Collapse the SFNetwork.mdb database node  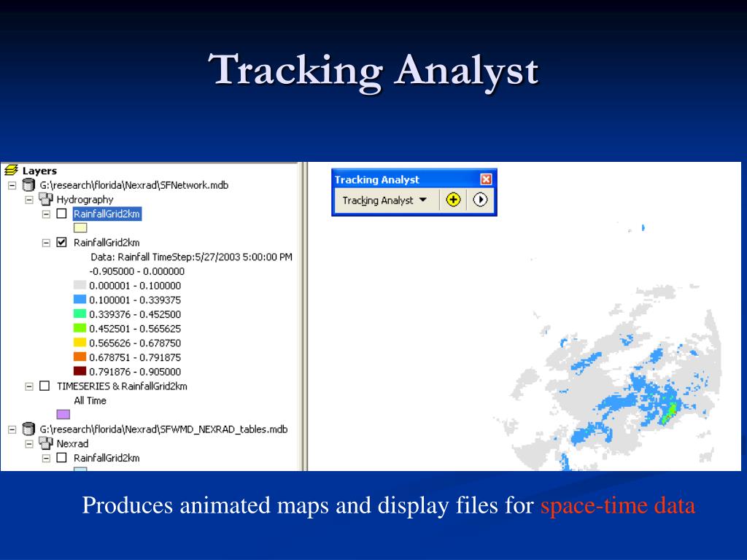12,185
